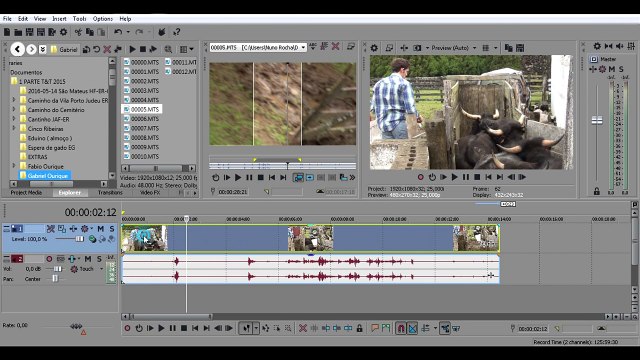640x360 pixels.
Task: Toggle Enable Snapping magnet button
Action: coord(401,328)
